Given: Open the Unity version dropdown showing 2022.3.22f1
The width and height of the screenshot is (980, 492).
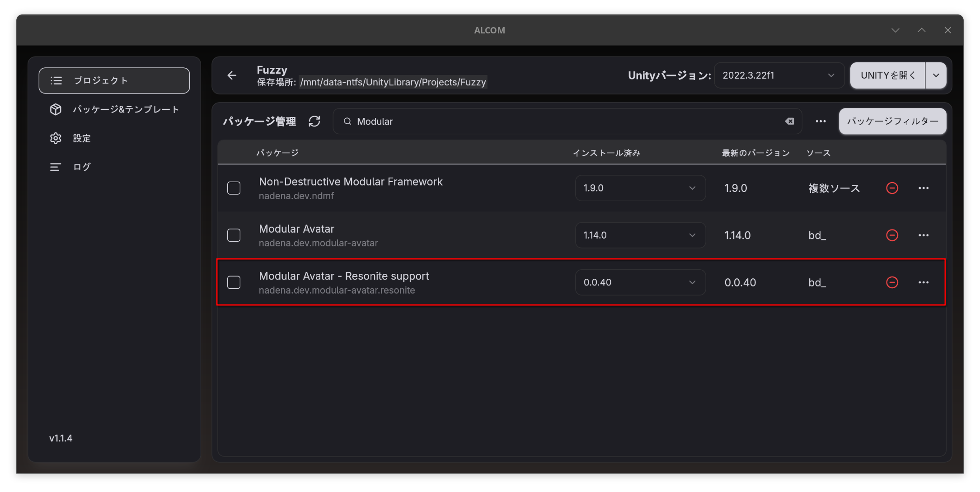Looking at the screenshot, I should coord(779,75).
